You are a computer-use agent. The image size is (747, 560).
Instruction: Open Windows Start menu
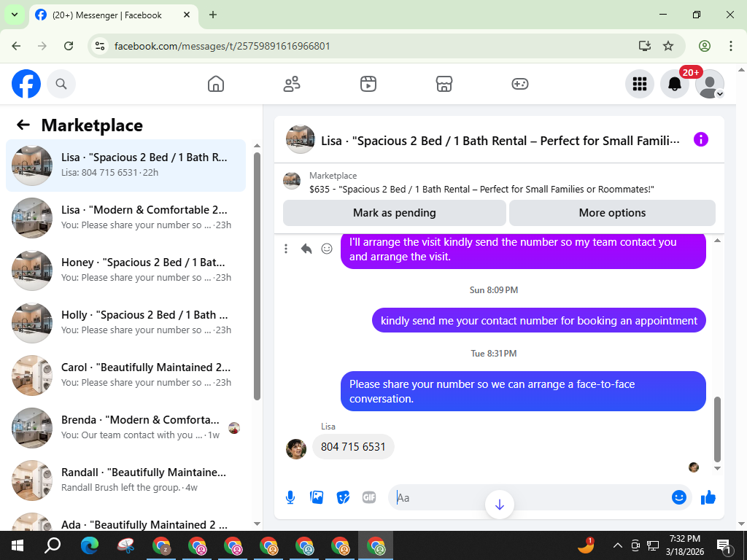click(x=17, y=545)
